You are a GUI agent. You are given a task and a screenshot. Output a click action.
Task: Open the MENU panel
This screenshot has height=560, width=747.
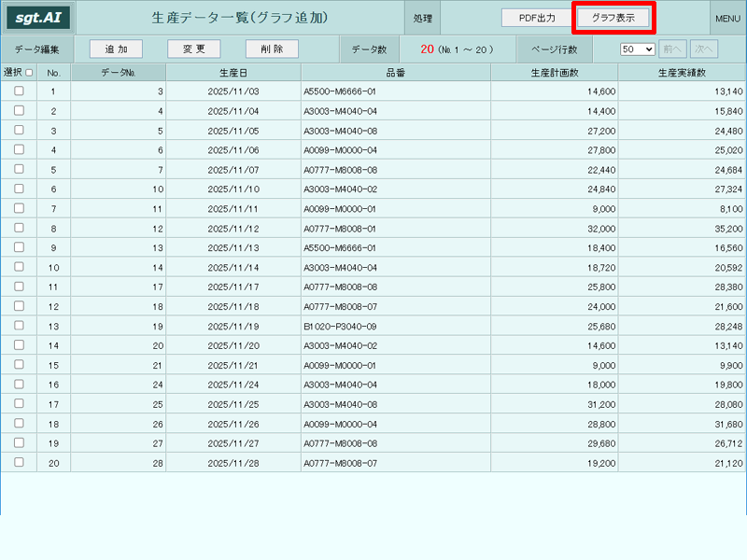(727, 18)
